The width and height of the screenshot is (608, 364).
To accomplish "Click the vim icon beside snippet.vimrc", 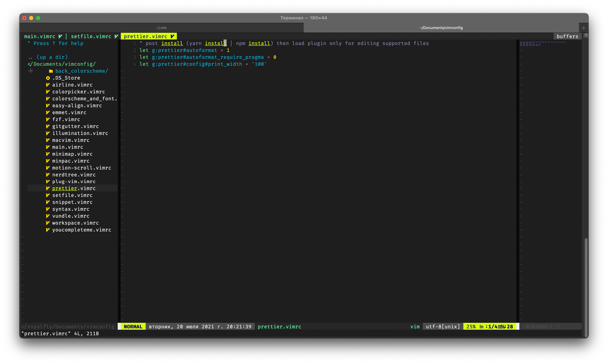I will pyautogui.click(x=48, y=202).
